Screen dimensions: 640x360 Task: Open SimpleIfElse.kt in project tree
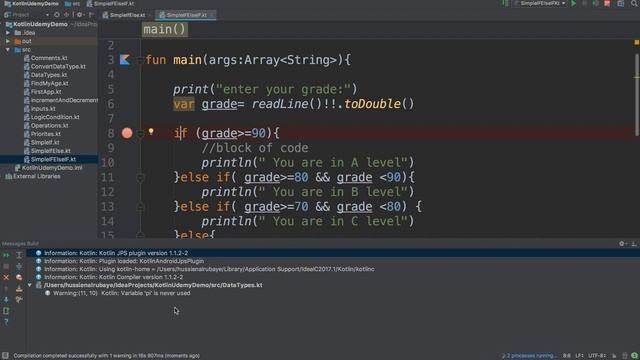(x=47, y=151)
